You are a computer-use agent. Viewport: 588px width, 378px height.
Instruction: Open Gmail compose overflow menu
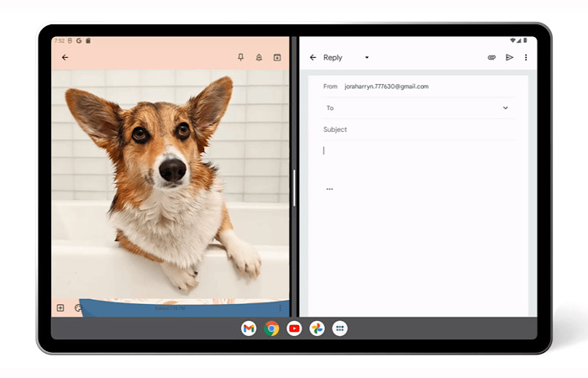pos(526,57)
